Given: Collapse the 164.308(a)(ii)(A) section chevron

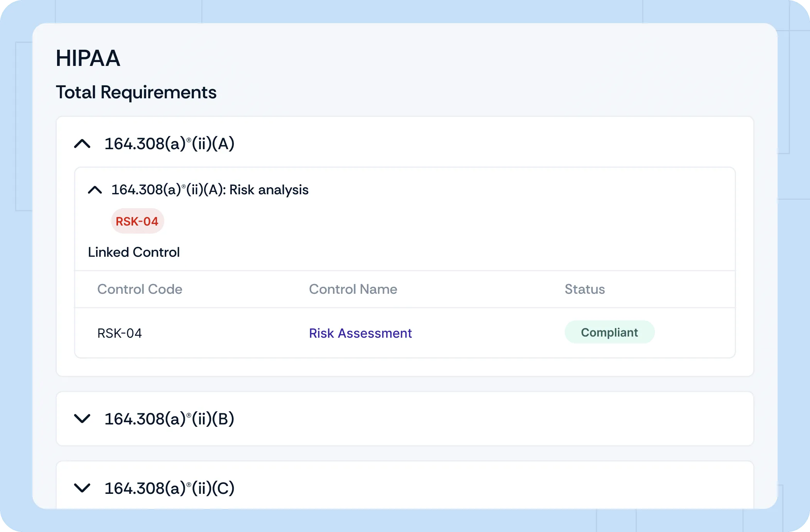Looking at the screenshot, I should (82, 144).
